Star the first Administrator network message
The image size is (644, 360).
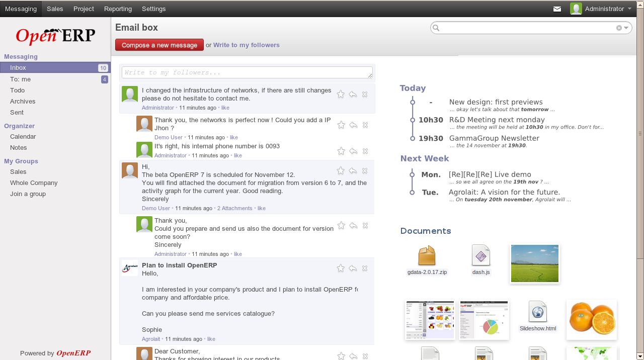click(341, 94)
